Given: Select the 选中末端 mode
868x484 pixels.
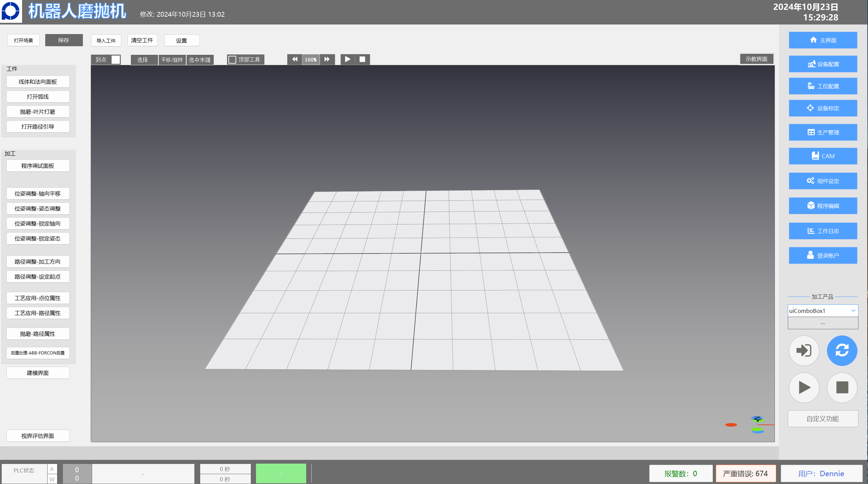Looking at the screenshot, I should pos(200,60).
